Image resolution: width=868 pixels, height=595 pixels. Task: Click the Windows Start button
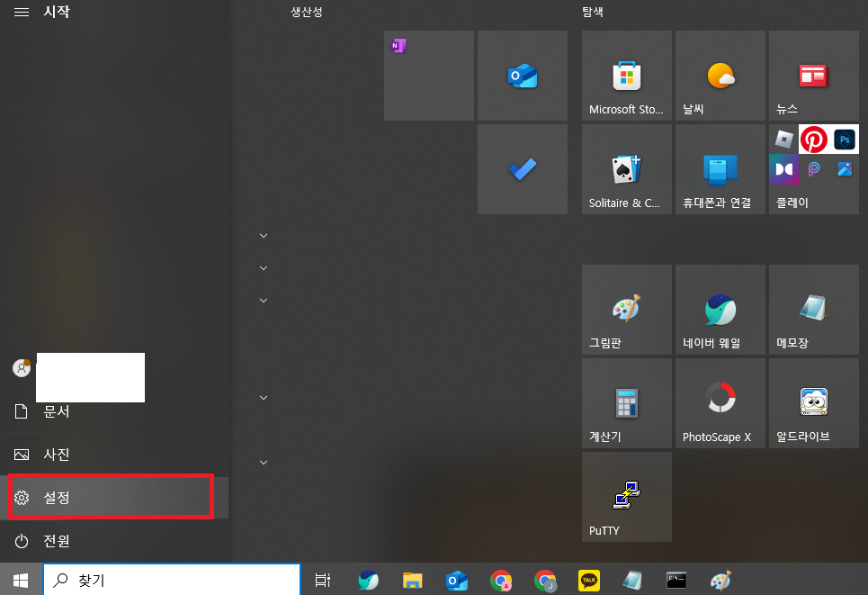pos(21,580)
